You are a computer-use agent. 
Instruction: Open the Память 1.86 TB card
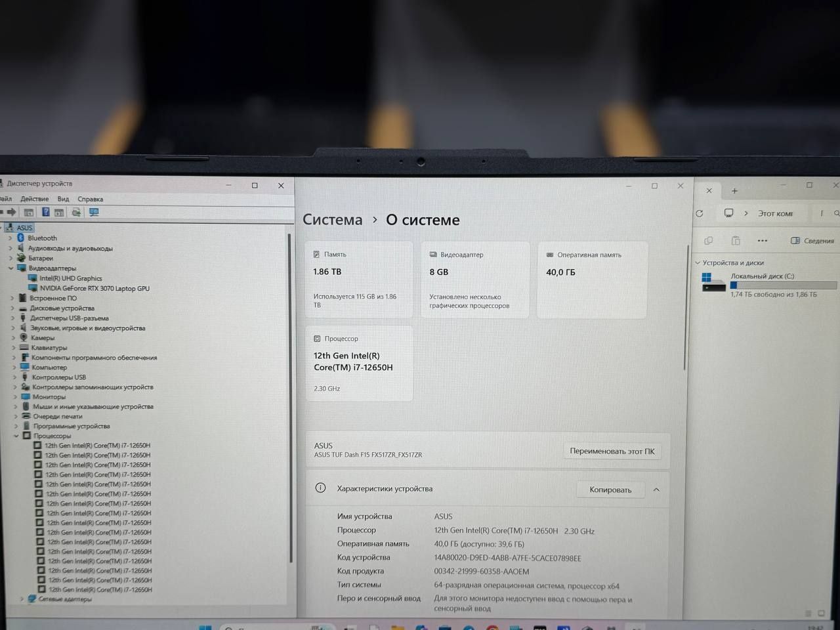(359, 280)
